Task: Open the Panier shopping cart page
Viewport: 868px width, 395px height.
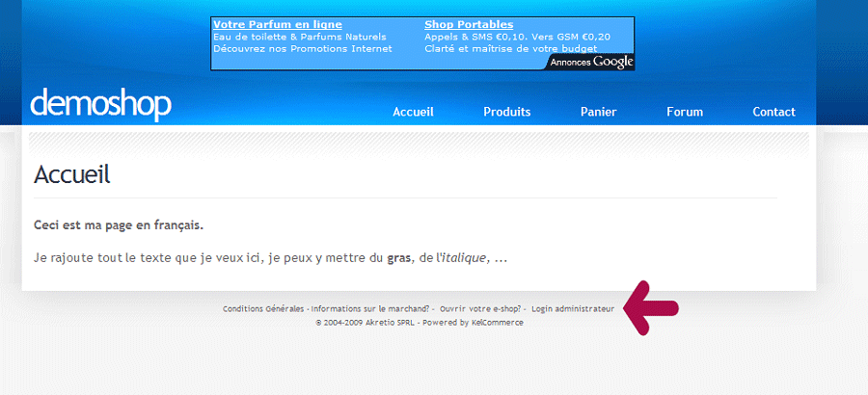Action: 598,112
